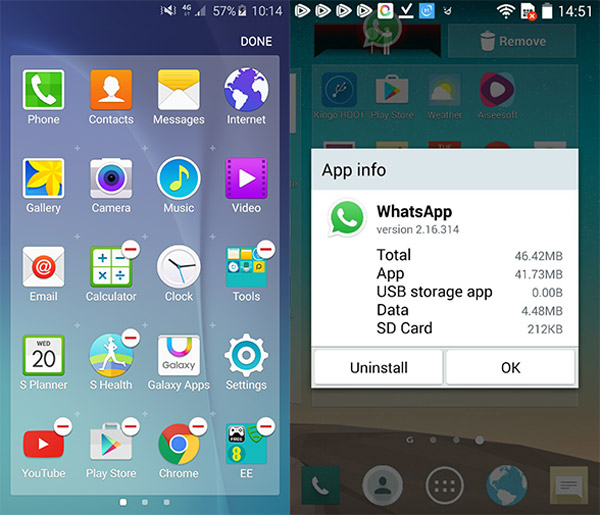
Task: Open Kingo ROOT app
Action: [x=339, y=90]
